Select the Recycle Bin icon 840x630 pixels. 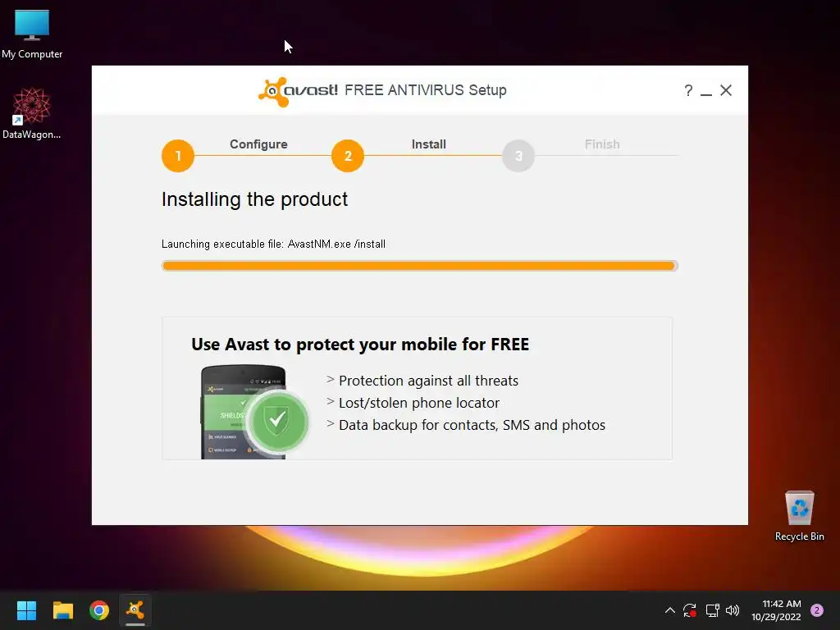click(799, 516)
